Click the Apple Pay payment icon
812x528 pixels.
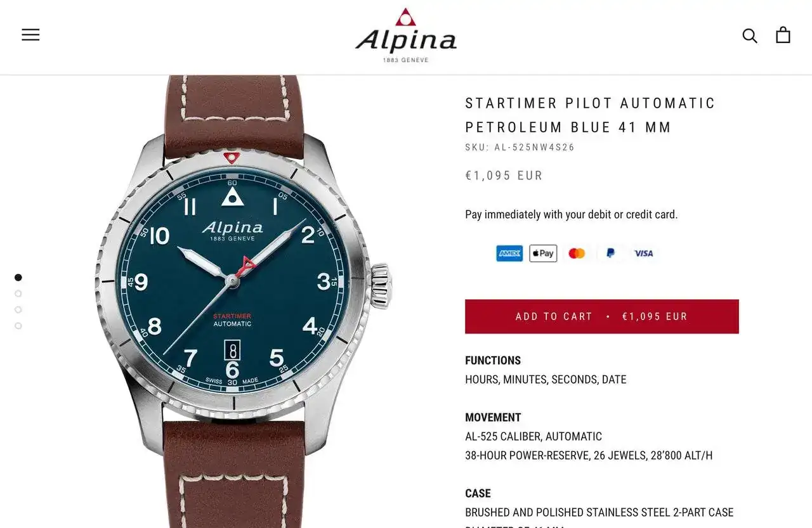543,254
